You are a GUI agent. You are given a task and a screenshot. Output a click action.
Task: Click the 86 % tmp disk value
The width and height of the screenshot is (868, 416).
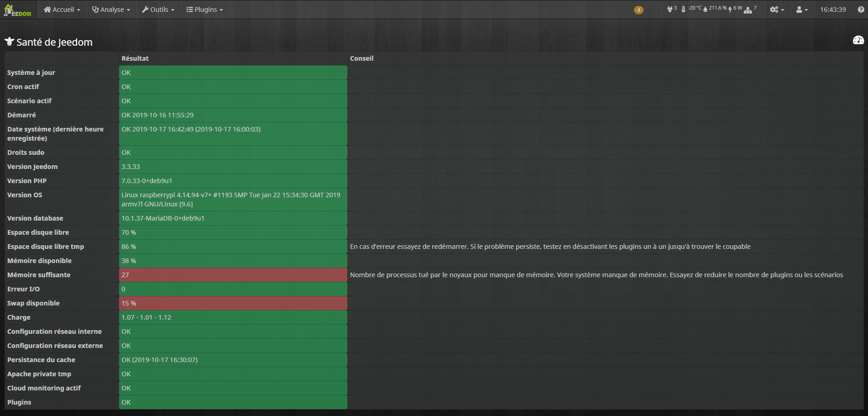(129, 247)
